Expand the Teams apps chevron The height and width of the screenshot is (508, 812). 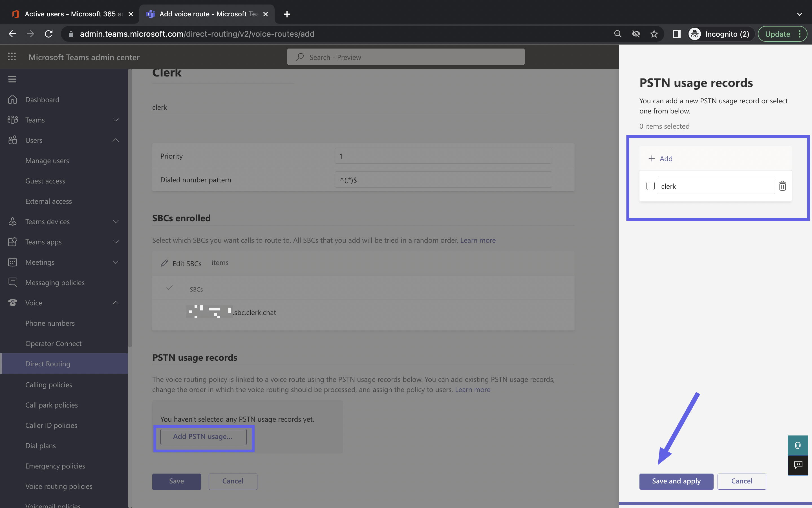(x=116, y=242)
